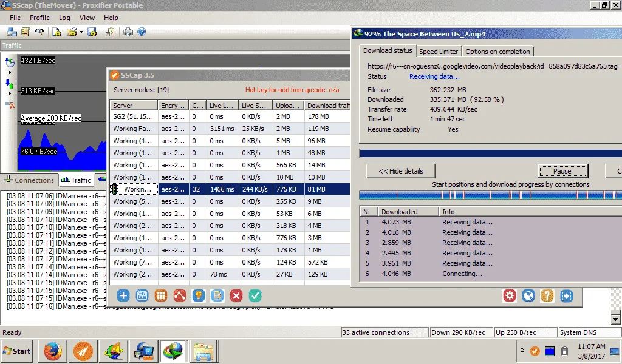Open Proxification Rules scroll icon
The height and width of the screenshot is (364, 622).
[x=26, y=32]
